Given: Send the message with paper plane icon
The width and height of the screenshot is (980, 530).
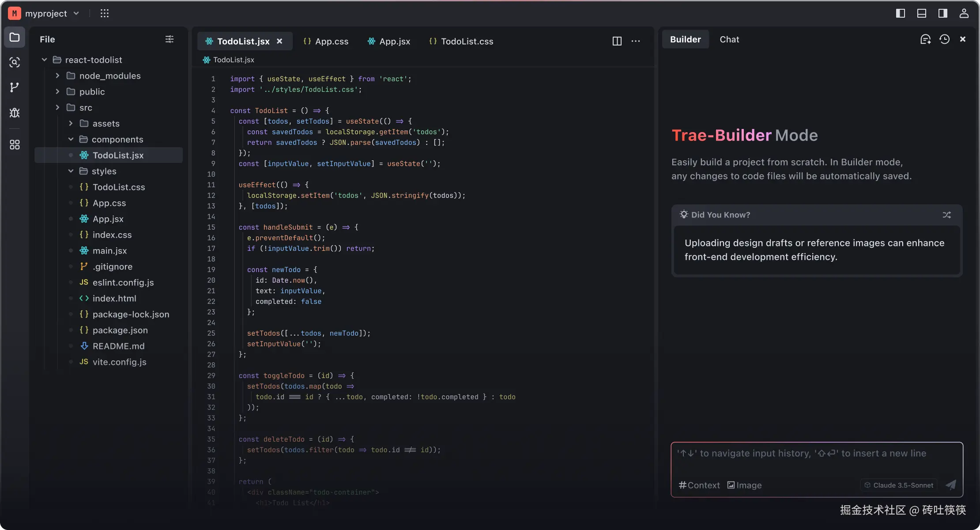Looking at the screenshot, I should (951, 485).
